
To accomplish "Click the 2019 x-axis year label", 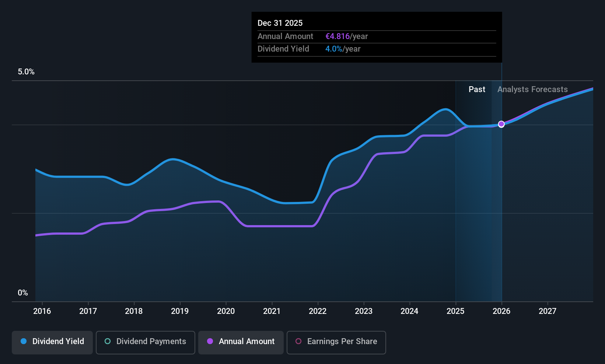I will click(180, 311).
